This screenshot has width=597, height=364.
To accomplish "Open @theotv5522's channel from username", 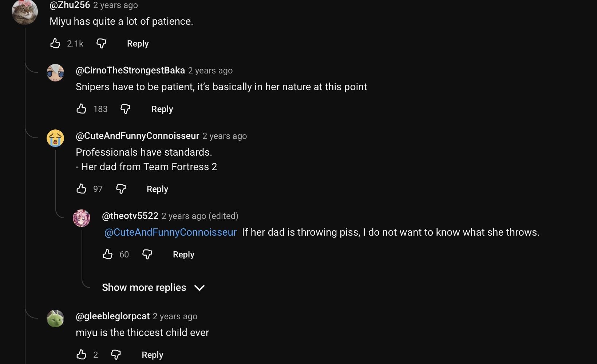I will (x=130, y=216).
